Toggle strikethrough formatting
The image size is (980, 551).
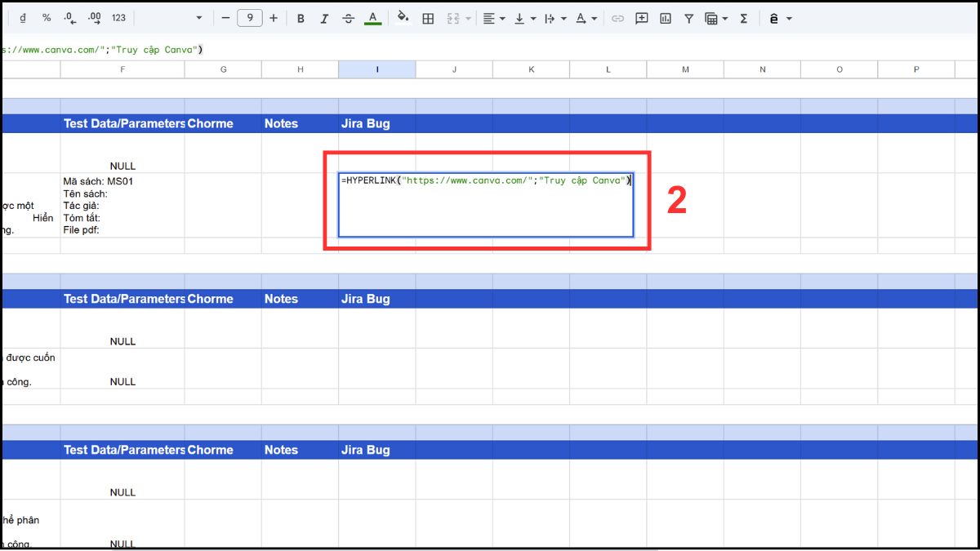(x=348, y=17)
